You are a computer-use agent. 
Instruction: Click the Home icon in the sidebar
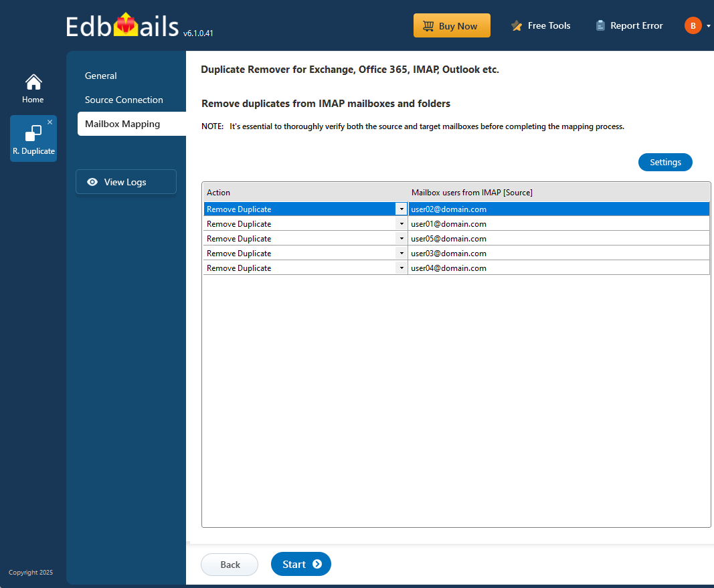(x=33, y=82)
